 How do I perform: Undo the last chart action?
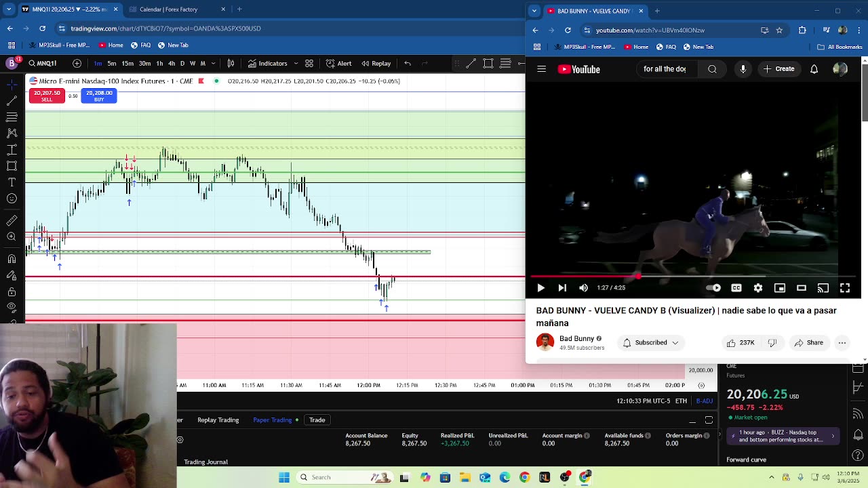[x=408, y=64]
